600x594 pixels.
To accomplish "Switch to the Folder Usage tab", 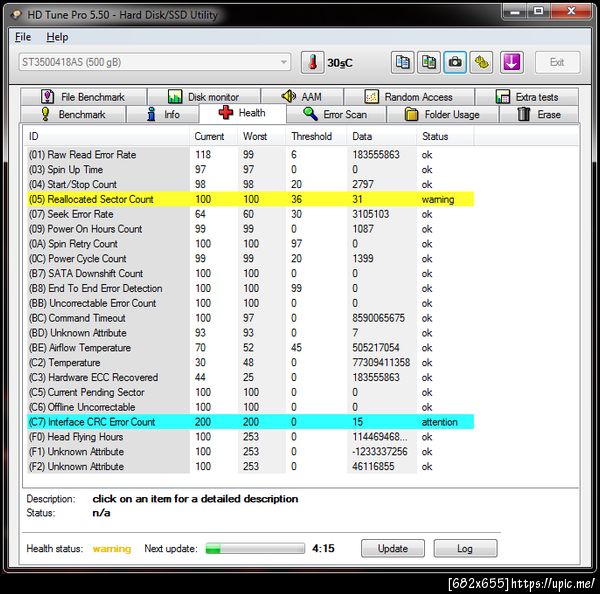I will (442, 114).
